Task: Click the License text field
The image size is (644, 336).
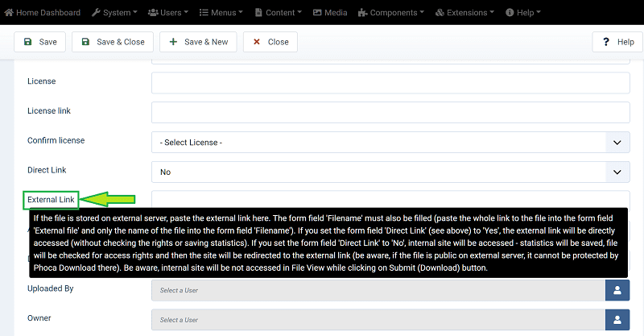Action: pyautogui.click(x=390, y=83)
